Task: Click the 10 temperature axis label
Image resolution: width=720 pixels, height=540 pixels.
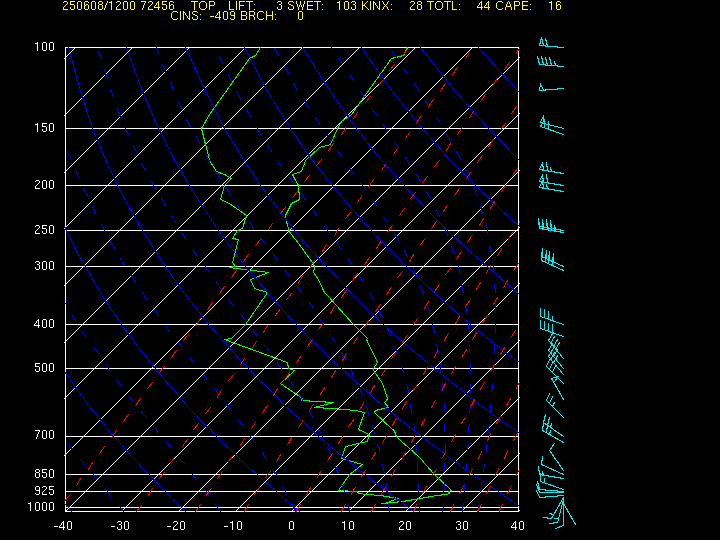Action: pyautogui.click(x=349, y=526)
